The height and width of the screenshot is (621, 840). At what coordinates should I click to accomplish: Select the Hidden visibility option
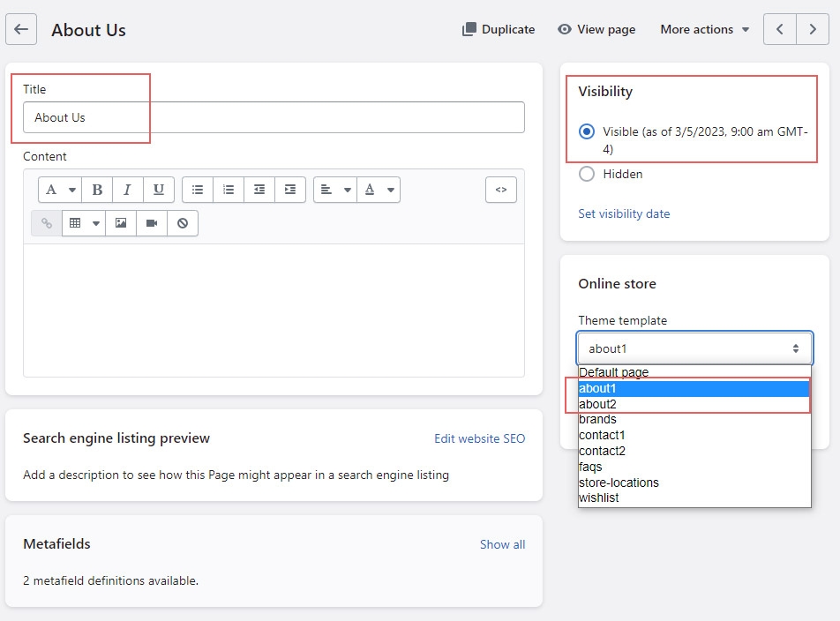pyautogui.click(x=587, y=174)
